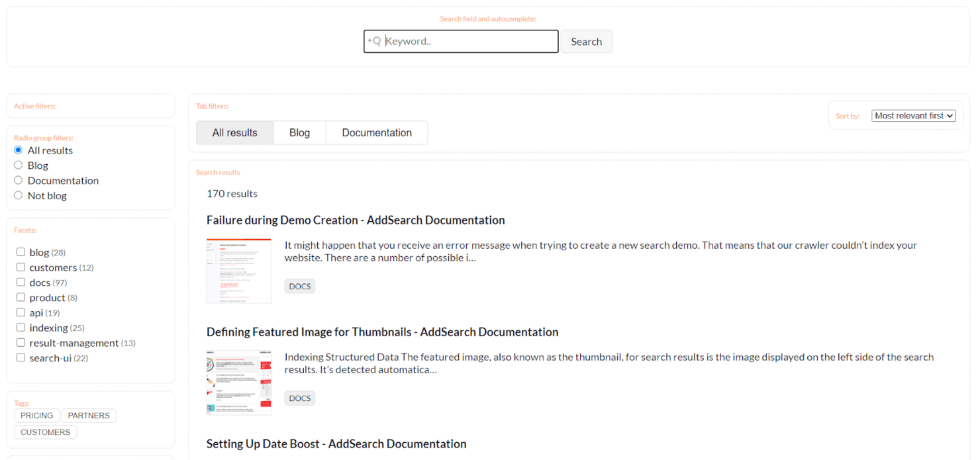The width and height of the screenshot is (980, 460).
Task: Click the 'Search results' label
Action: [218, 172]
